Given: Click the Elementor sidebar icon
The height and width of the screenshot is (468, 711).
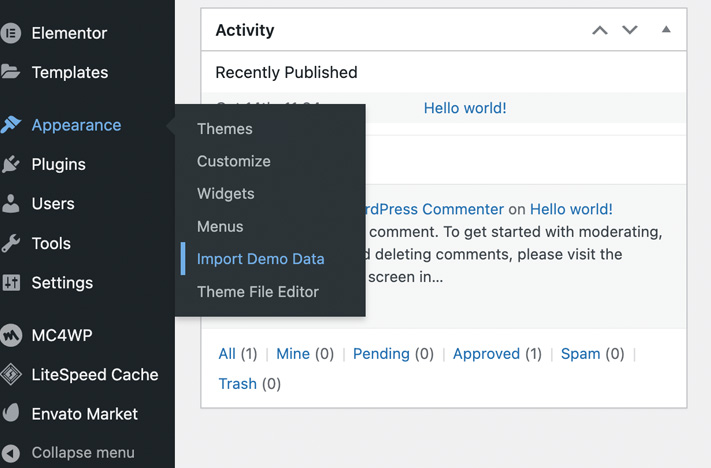Looking at the screenshot, I should pyautogui.click(x=11, y=33).
